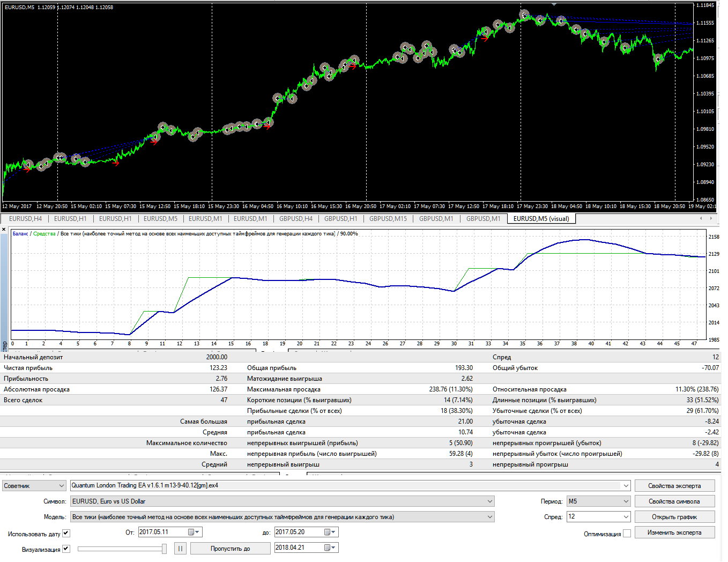Screen dimensions: 728x562
Task: Enable the Оптимизация checkbox
Action: click(627, 534)
